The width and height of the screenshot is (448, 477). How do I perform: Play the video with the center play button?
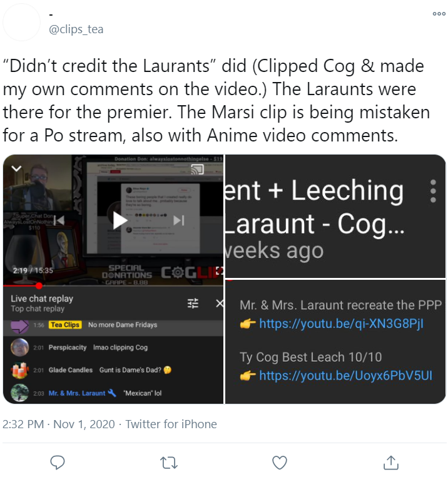click(x=120, y=220)
